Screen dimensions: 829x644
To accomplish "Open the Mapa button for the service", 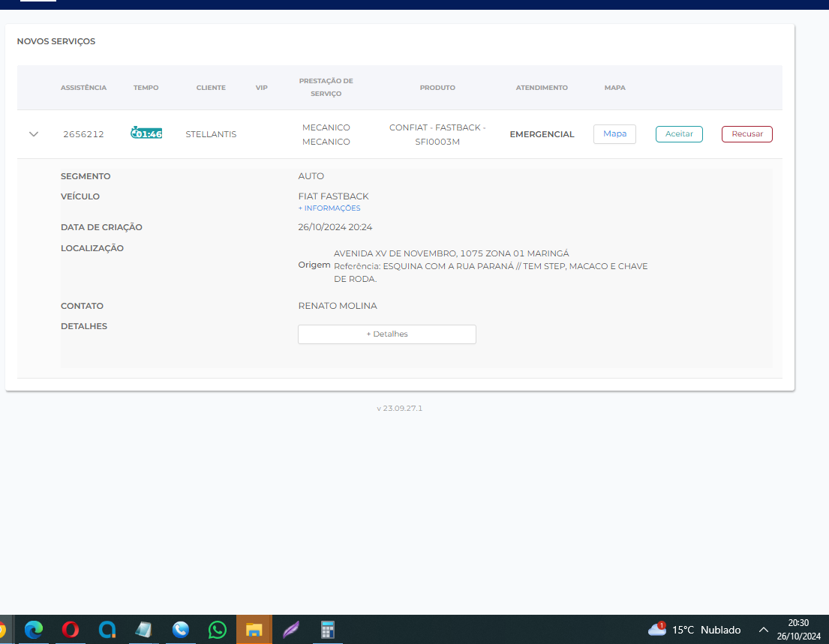I will (x=614, y=134).
